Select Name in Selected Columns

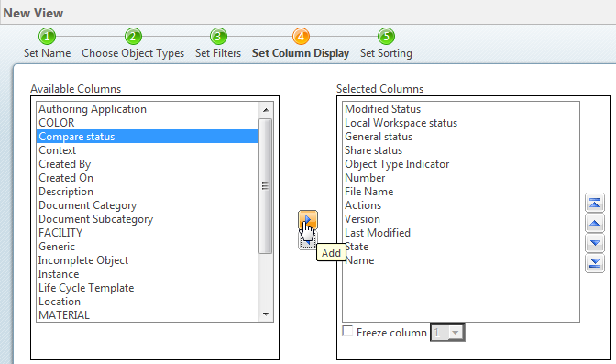pyautogui.click(x=461, y=260)
